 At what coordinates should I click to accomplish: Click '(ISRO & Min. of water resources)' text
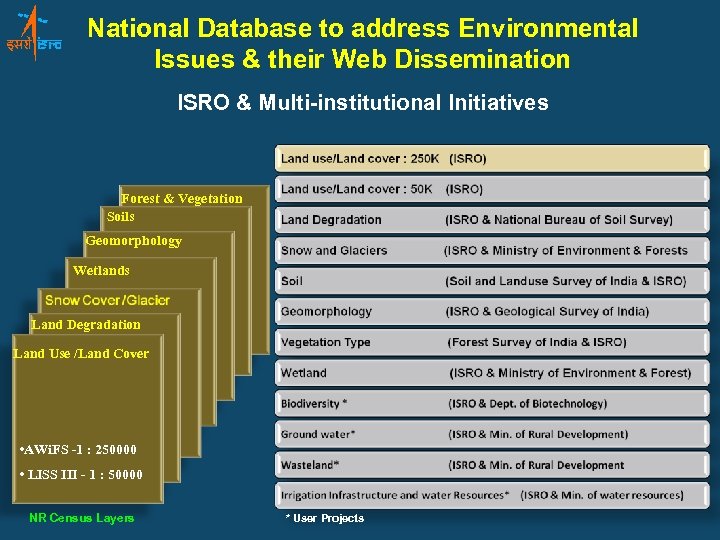(602, 495)
